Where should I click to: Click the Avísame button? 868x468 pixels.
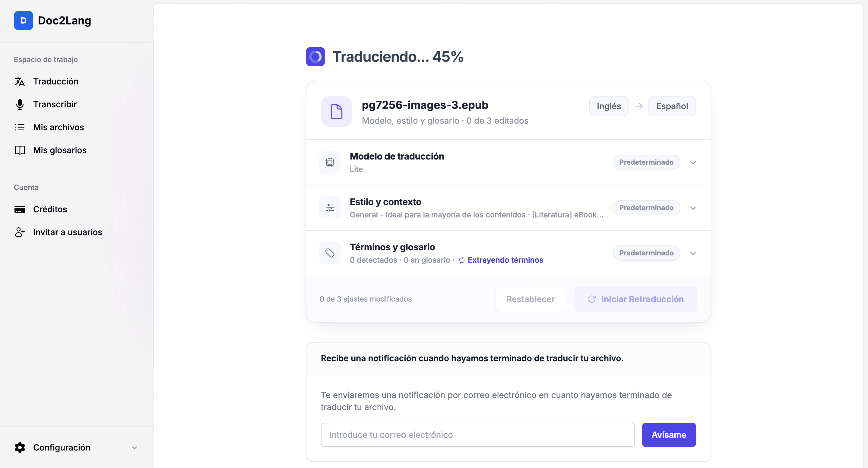pos(669,435)
